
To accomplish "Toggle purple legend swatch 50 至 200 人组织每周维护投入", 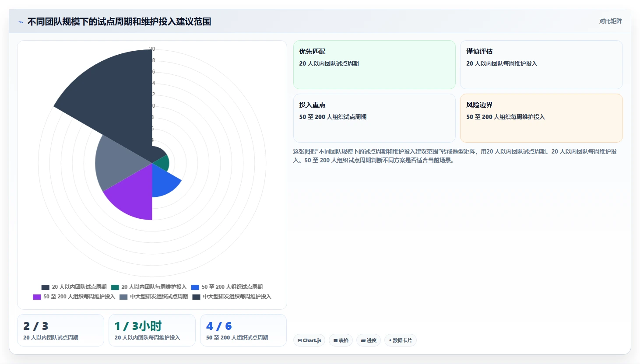I will click(37, 297).
